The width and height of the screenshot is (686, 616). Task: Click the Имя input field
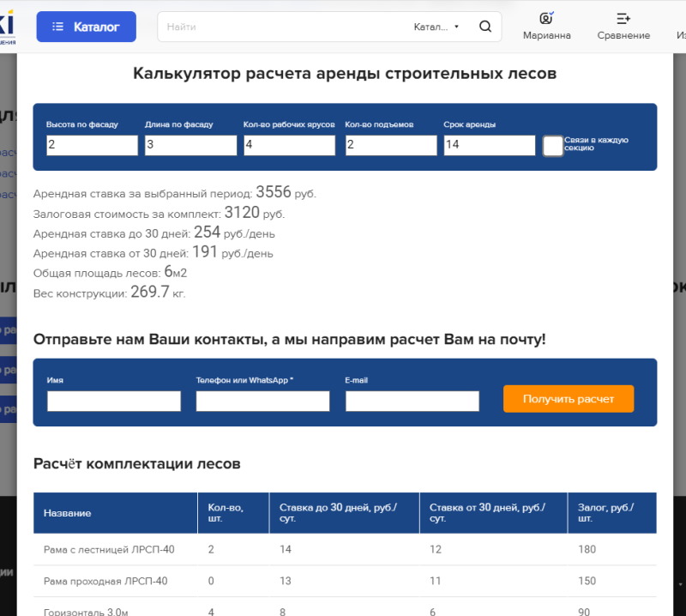pos(114,401)
